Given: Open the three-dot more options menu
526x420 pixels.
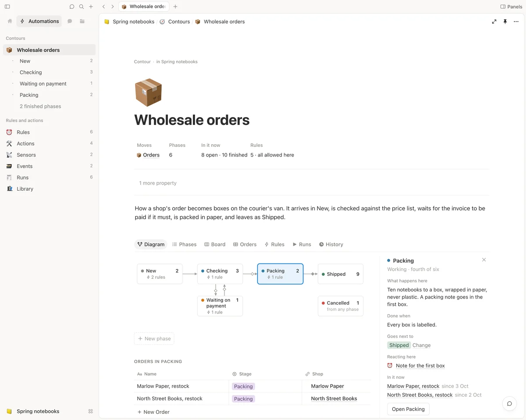Looking at the screenshot, I should click(516, 21).
